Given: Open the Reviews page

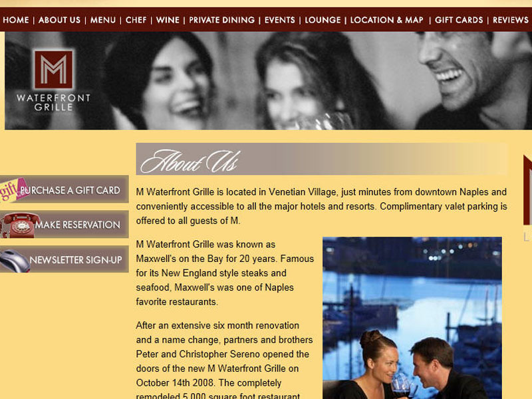Looking at the screenshot, I should pos(511,20).
